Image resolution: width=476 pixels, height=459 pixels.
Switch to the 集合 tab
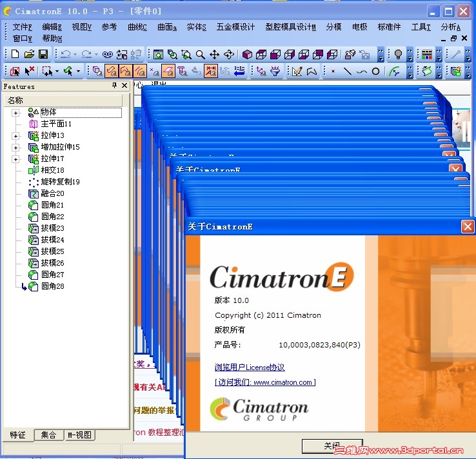(48, 435)
